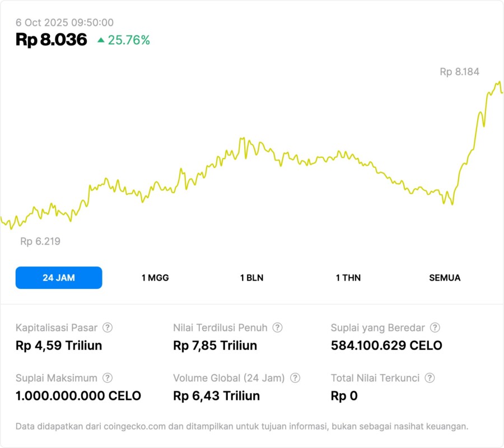
Task: Click the 25.76% change percentage
Action: 129,40
